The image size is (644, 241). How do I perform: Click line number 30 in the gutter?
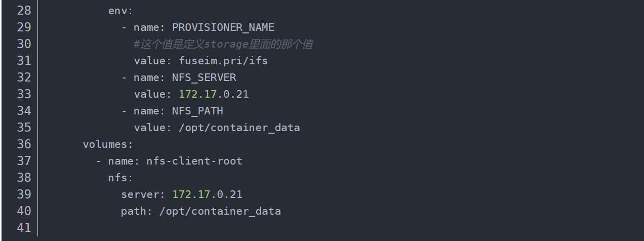(x=24, y=44)
